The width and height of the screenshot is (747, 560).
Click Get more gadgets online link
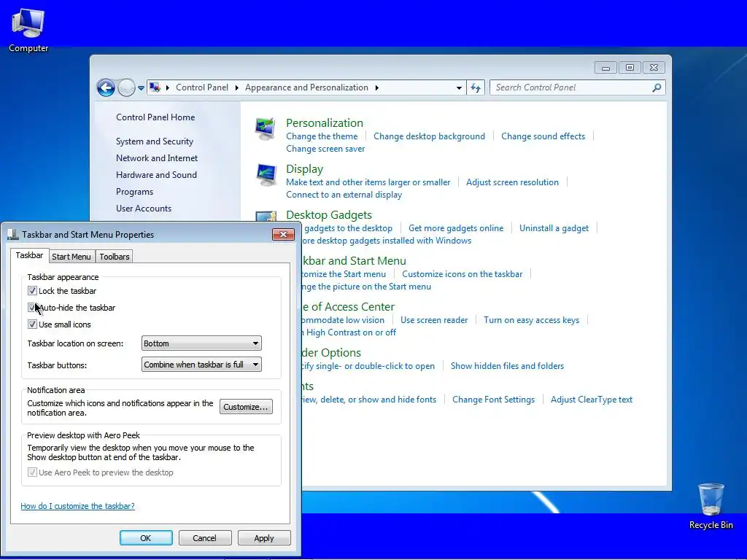point(456,228)
